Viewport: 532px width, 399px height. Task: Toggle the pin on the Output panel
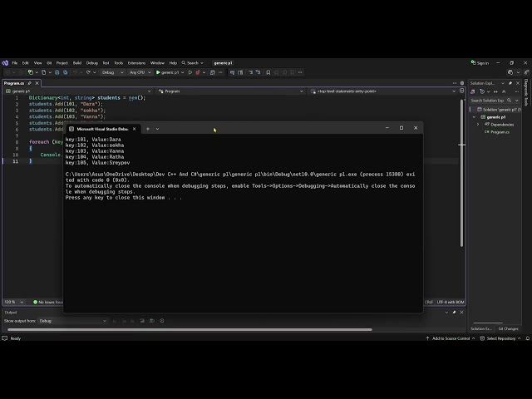click(x=454, y=313)
